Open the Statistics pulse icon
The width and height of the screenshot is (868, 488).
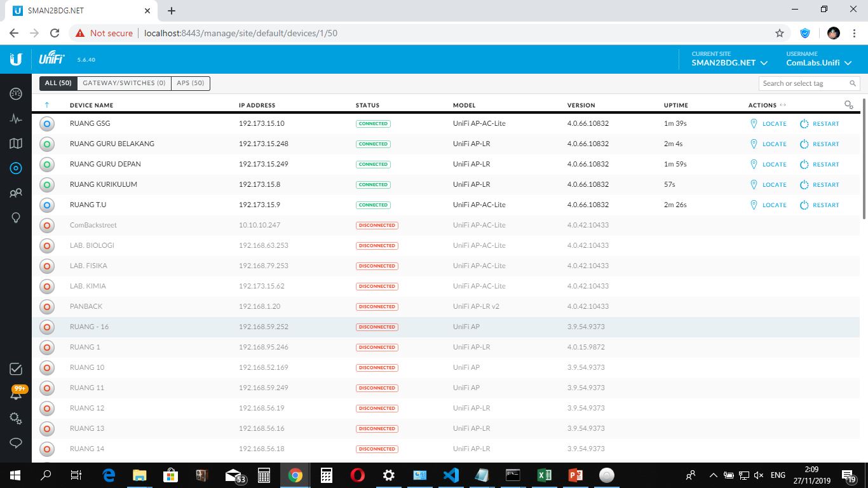coord(16,119)
